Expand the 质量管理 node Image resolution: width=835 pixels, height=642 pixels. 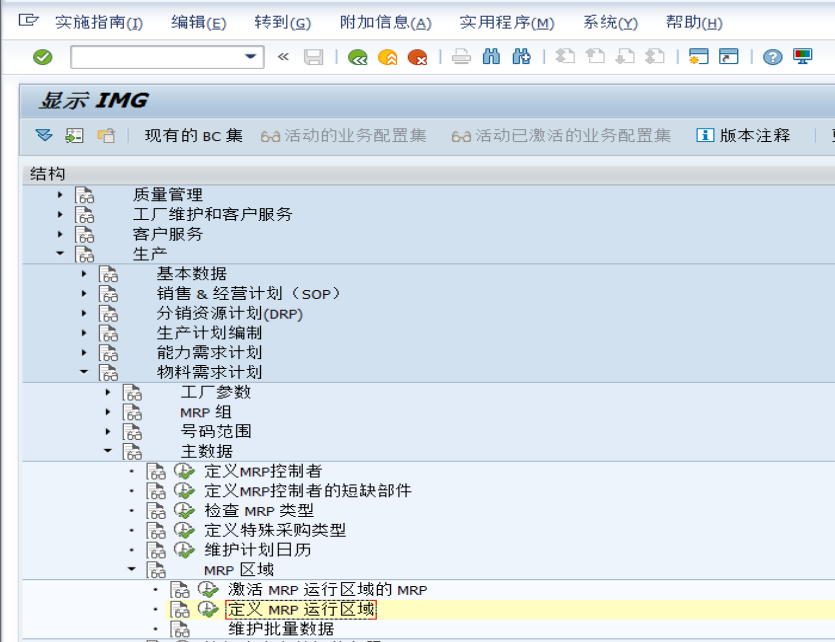60,195
